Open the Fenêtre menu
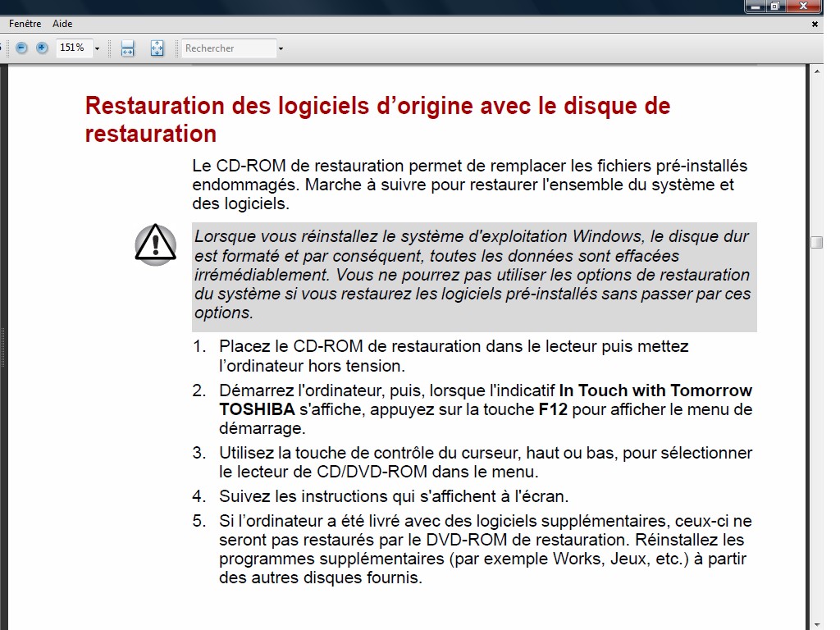This screenshot has height=630, width=840. point(25,25)
